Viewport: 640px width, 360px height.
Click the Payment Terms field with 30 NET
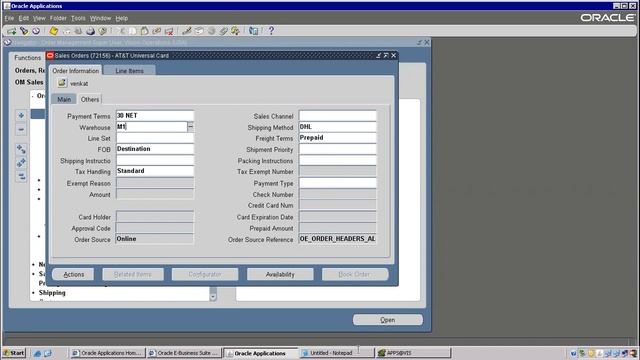pyautogui.click(x=155, y=116)
